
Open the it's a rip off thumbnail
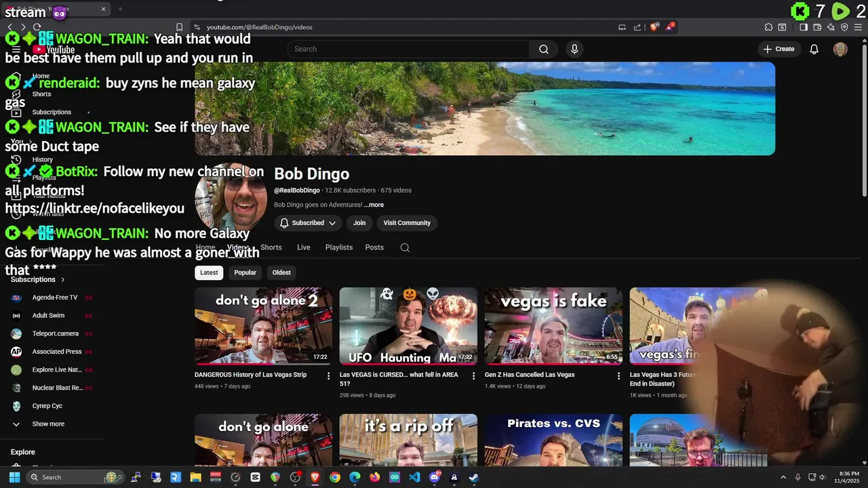[408, 440]
